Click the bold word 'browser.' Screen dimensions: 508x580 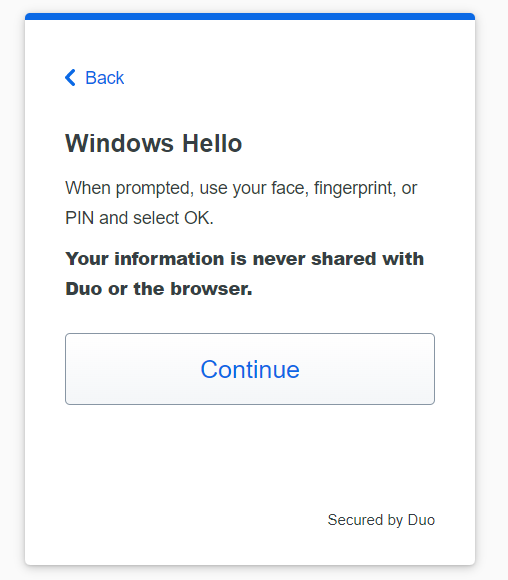211,289
